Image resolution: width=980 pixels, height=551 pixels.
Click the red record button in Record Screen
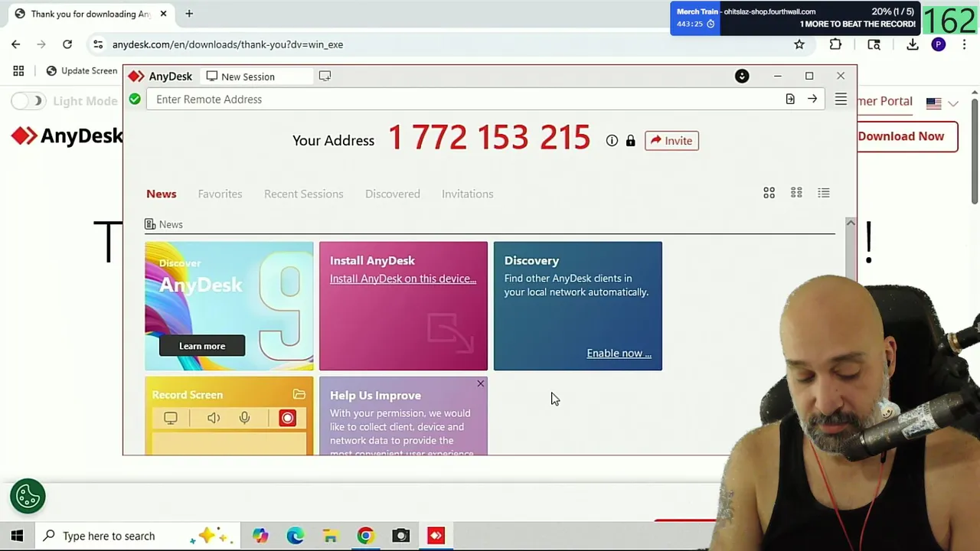pyautogui.click(x=287, y=418)
